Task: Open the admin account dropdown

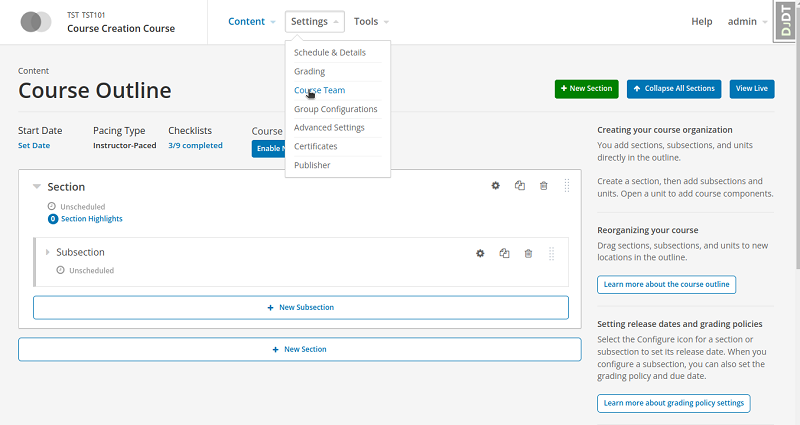Action: click(747, 21)
